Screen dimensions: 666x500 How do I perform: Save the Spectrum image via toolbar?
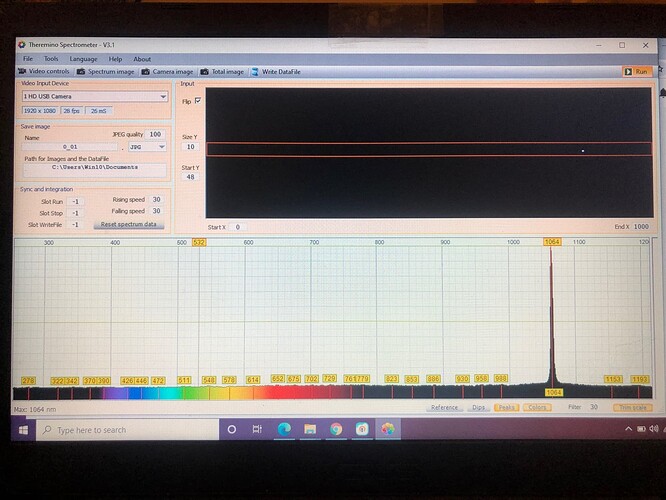[x=106, y=72]
